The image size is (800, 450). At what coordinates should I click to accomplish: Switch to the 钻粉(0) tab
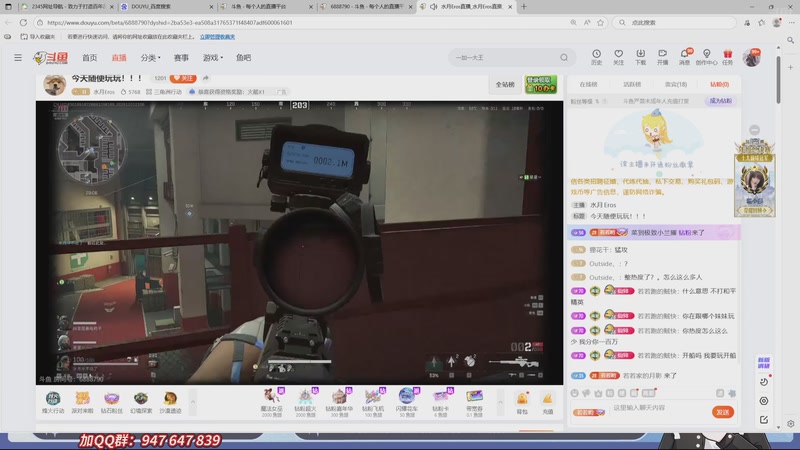click(719, 84)
